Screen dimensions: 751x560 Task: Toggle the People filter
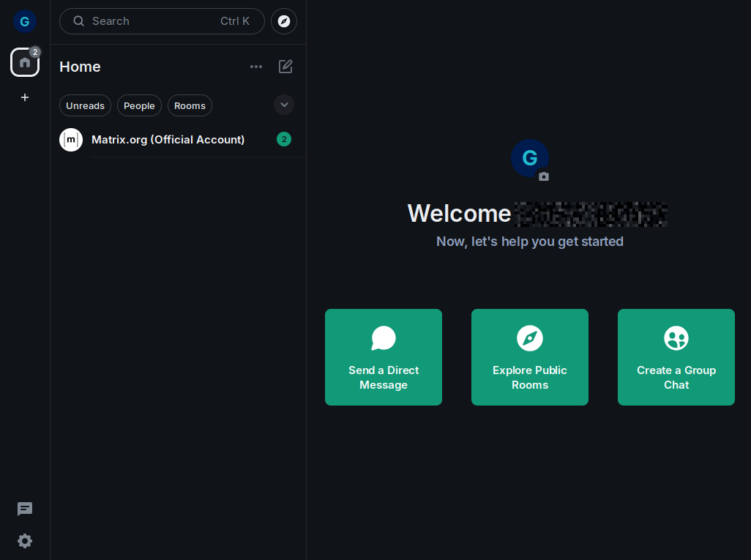[x=139, y=105]
